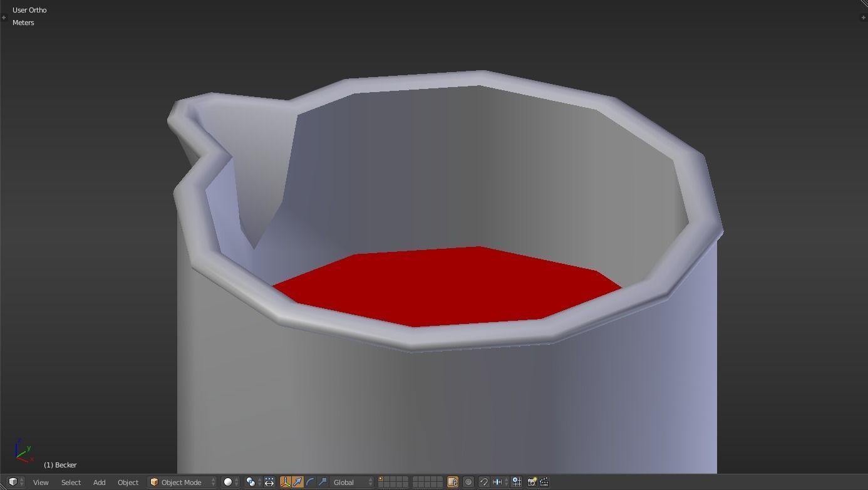Open the proportional editing circle selector
Viewport: 868px width, 490px height.
(468, 482)
